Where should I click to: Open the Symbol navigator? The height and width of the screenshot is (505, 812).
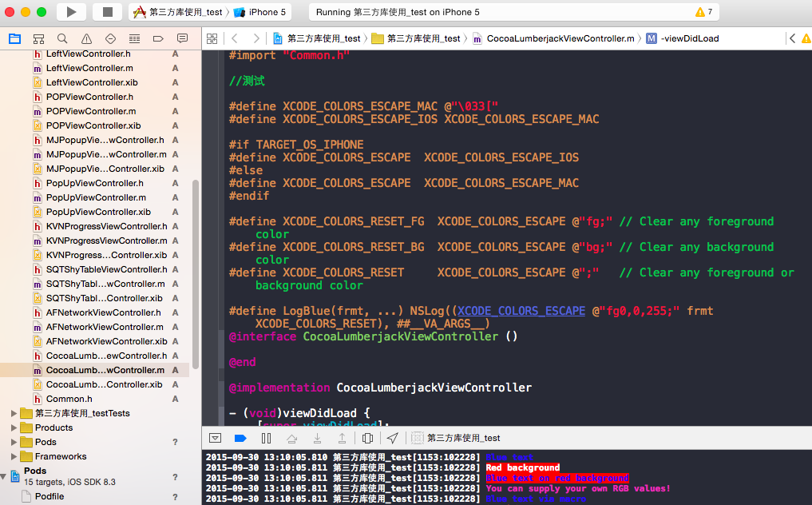click(38, 38)
